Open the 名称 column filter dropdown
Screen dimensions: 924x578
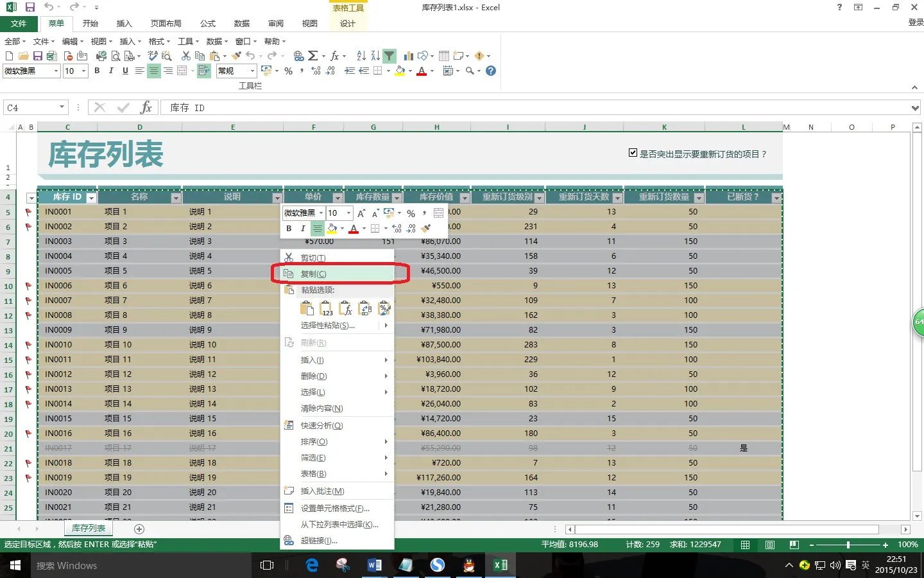pyautogui.click(x=176, y=198)
